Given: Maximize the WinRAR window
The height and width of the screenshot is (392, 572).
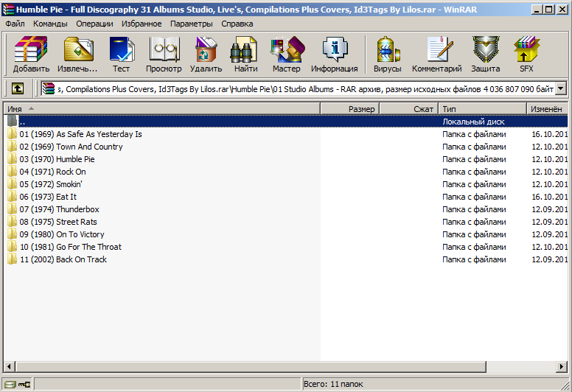Looking at the screenshot, I should pos(548,10).
